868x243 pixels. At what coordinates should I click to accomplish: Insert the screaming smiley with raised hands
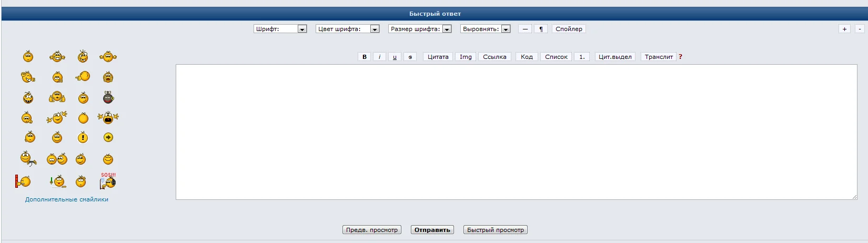(x=108, y=117)
